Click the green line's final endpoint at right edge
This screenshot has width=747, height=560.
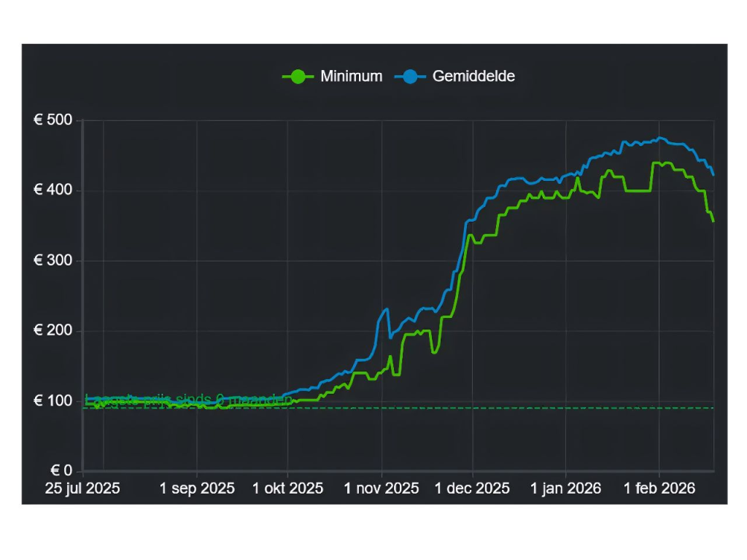[713, 221]
